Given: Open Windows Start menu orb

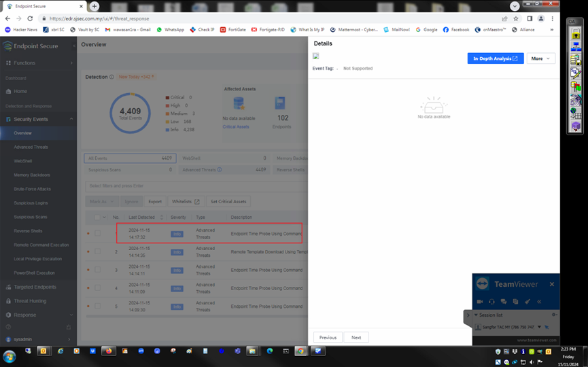Looking at the screenshot, I should pyautogui.click(x=10, y=356).
